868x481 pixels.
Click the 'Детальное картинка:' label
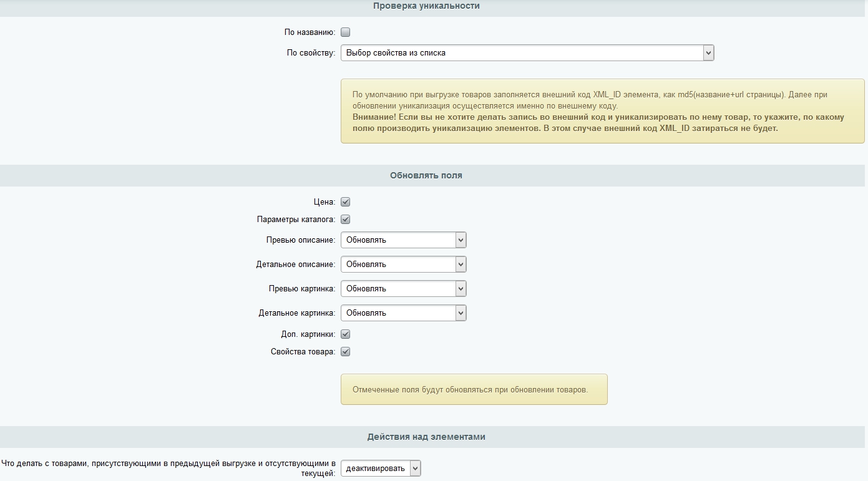point(297,313)
